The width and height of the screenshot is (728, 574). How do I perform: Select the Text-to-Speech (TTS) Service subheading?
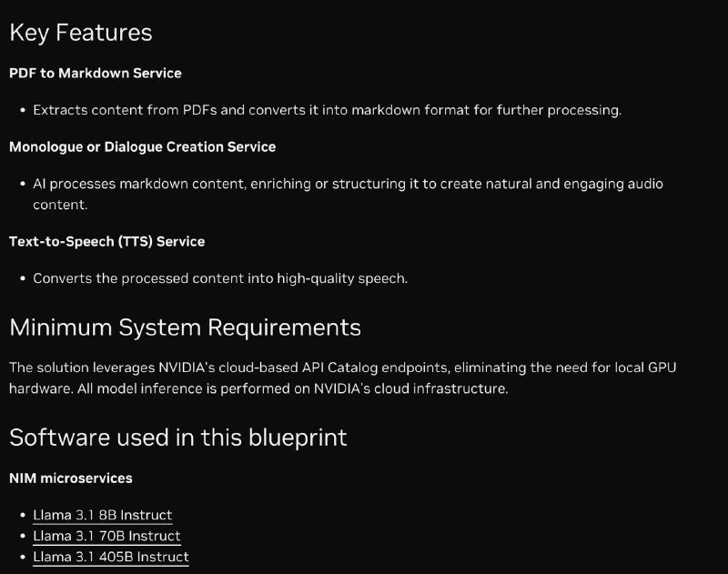(x=106, y=242)
